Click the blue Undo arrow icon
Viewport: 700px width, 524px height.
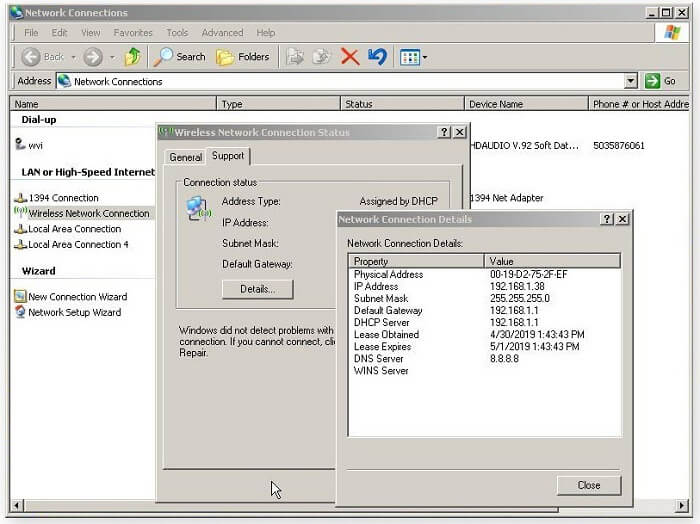[377, 57]
